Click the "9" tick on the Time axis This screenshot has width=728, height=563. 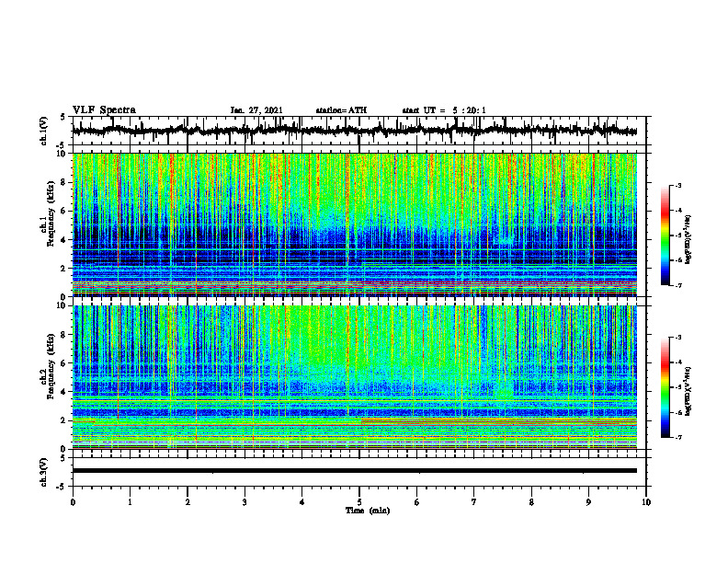[588, 502]
